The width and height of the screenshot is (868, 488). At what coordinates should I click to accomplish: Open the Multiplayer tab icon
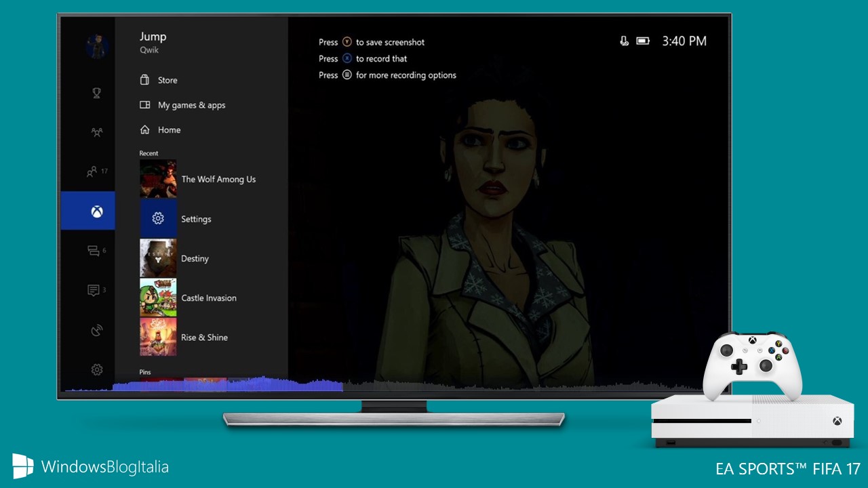click(x=97, y=132)
